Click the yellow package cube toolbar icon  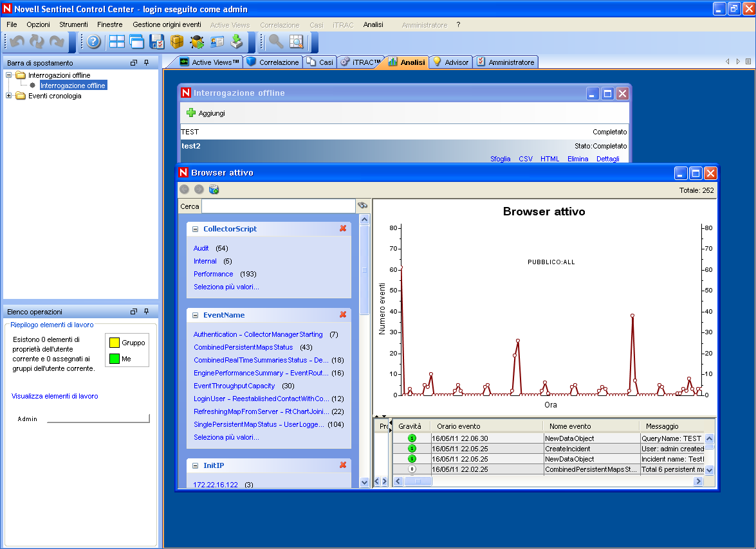(177, 42)
